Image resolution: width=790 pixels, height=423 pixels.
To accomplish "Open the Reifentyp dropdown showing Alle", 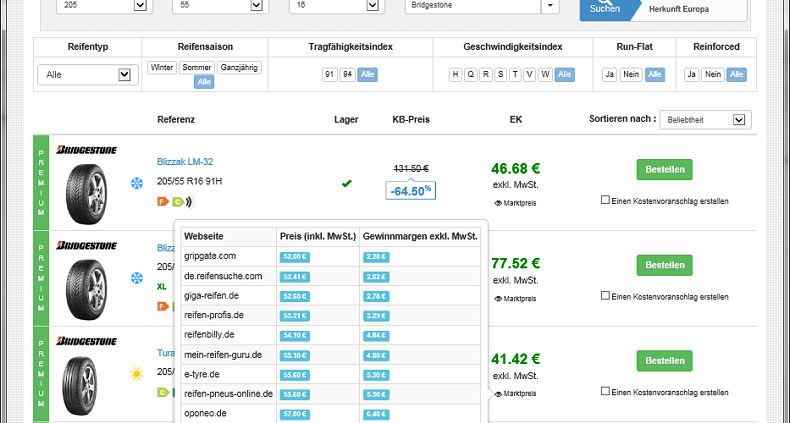I will tap(88, 75).
